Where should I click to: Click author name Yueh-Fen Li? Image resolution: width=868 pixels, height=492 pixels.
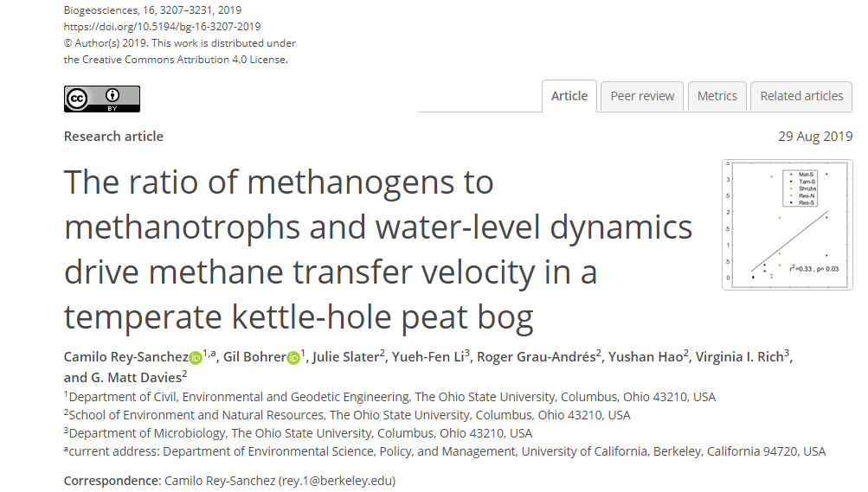point(428,357)
